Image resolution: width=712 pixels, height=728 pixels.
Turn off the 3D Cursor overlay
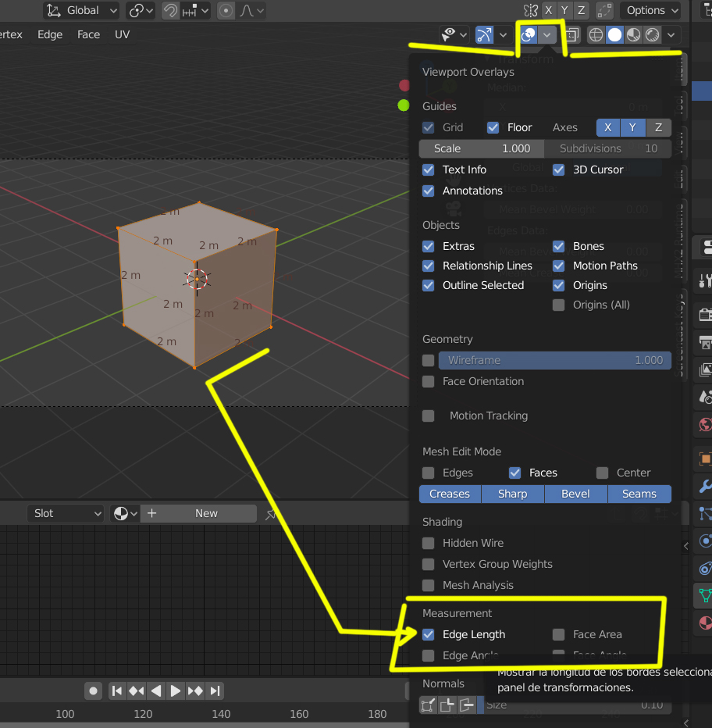[559, 170]
